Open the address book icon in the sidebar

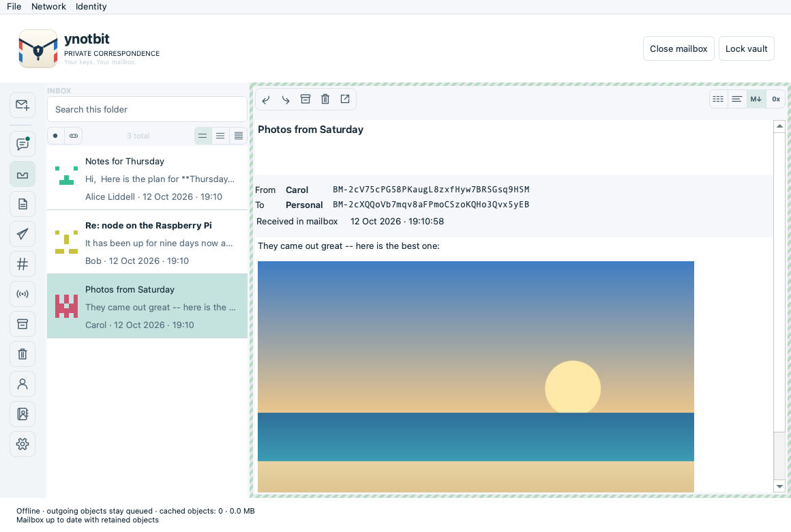click(x=23, y=414)
